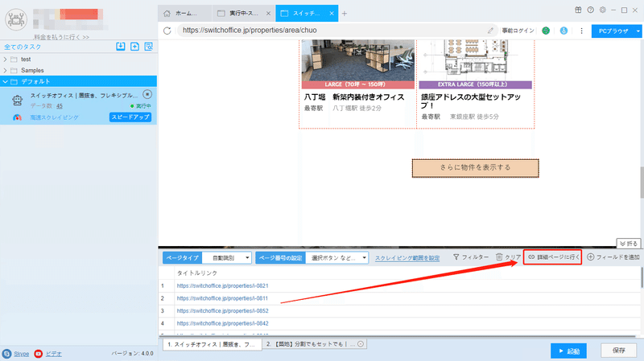Collapse the デフォルト folder
644x361 pixels.
5,81
